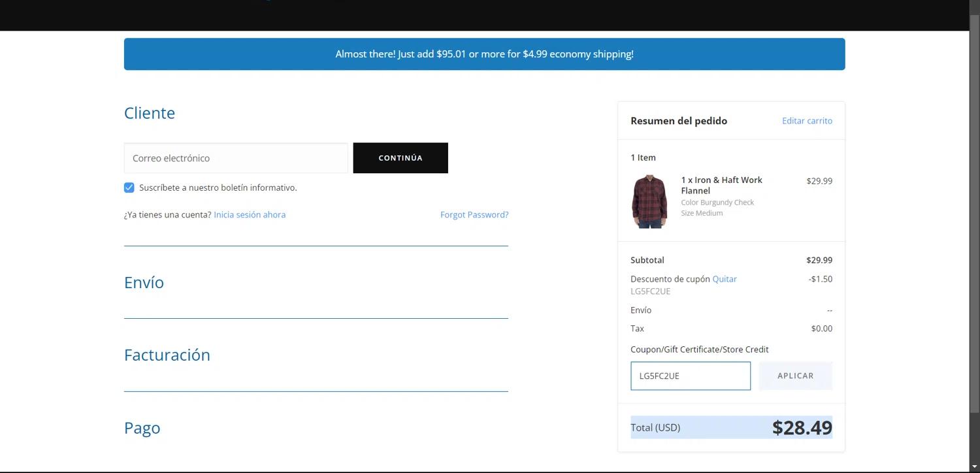Click the Tax amount $0.00

821,329
